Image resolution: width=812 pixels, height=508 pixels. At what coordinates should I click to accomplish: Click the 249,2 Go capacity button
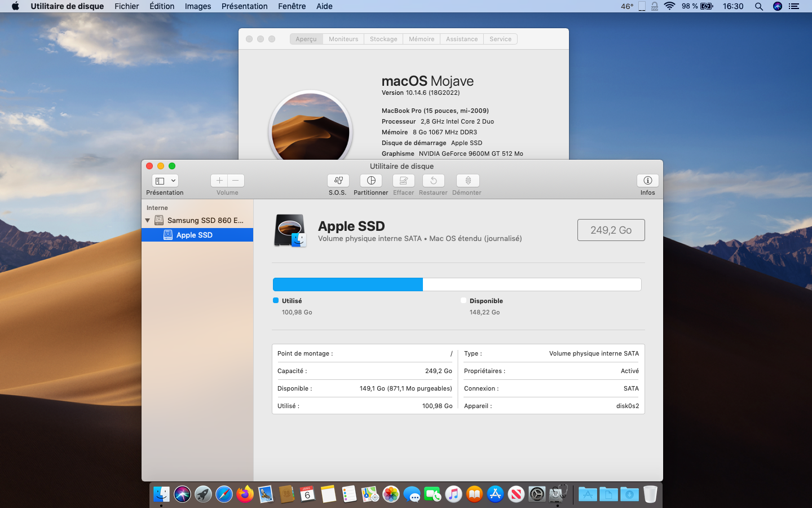click(x=611, y=230)
